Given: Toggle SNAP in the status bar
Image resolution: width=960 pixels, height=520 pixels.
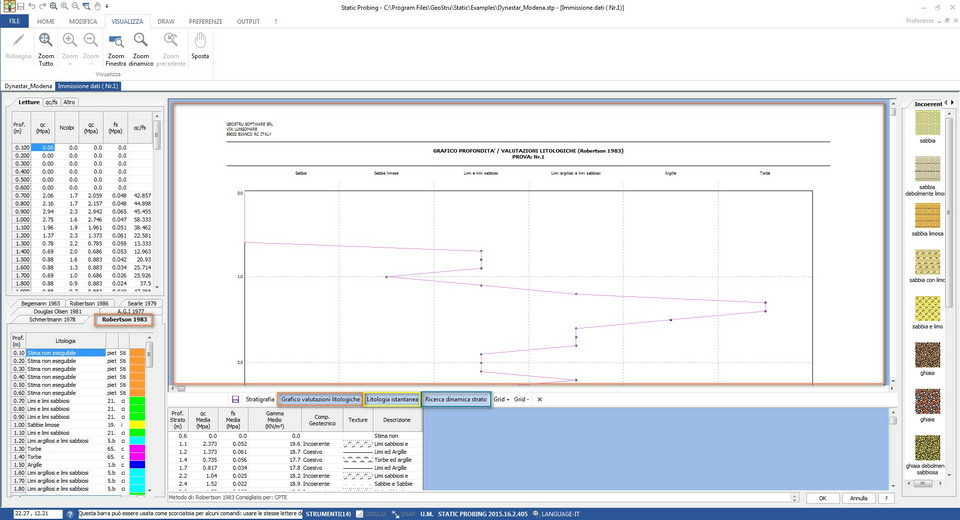Looking at the screenshot, I should pos(403,514).
